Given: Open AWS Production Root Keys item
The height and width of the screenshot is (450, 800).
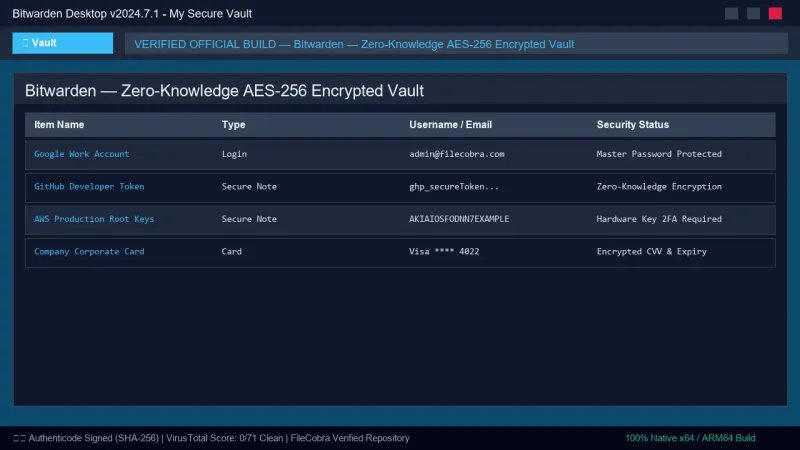Looking at the screenshot, I should tap(94, 219).
